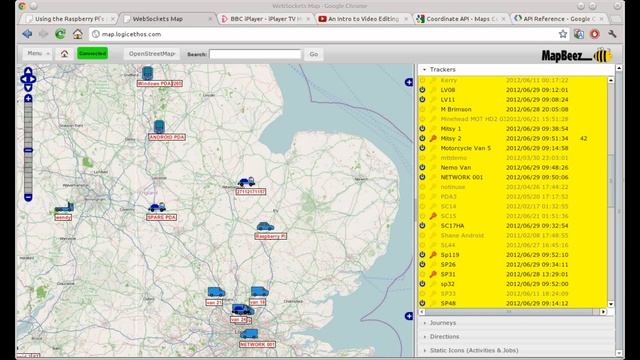Switch to An Intro to Video Editing tab
The image size is (640, 360).
[363, 19]
